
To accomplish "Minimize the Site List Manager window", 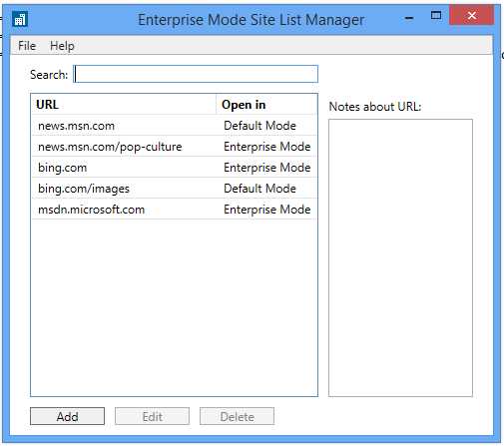I will click(409, 17).
